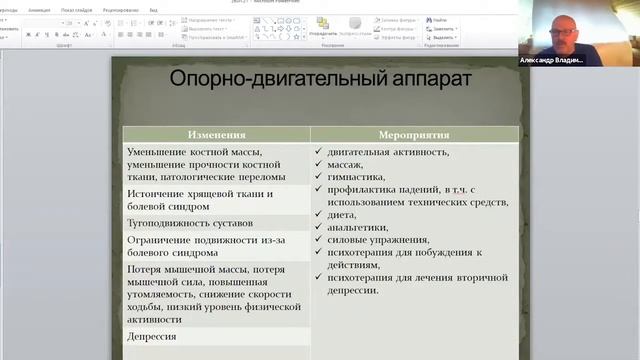Select the down arrow shape
640x360 pixels.
(x=289, y=29)
